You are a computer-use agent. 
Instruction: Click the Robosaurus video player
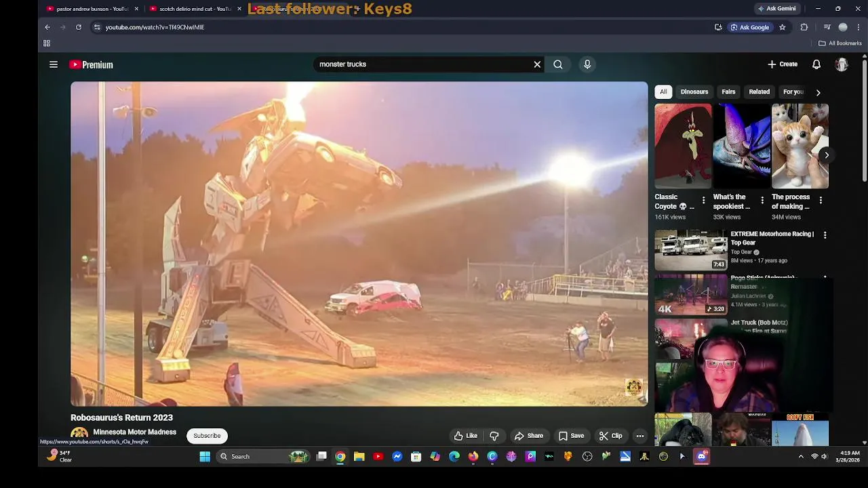(359, 244)
